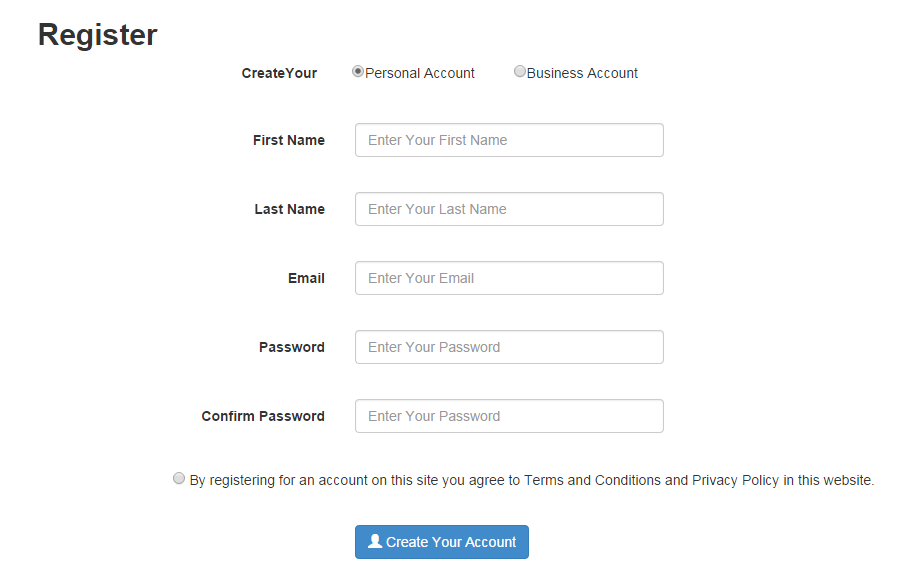This screenshot has height=577, width=914.
Task: Click inside the Confirm Password field
Action: pos(509,416)
